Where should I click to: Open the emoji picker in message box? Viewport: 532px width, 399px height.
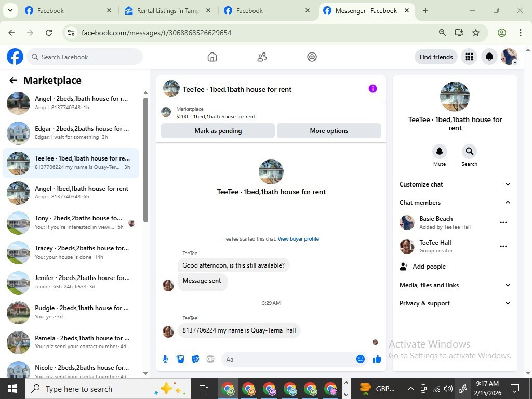click(x=361, y=359)
